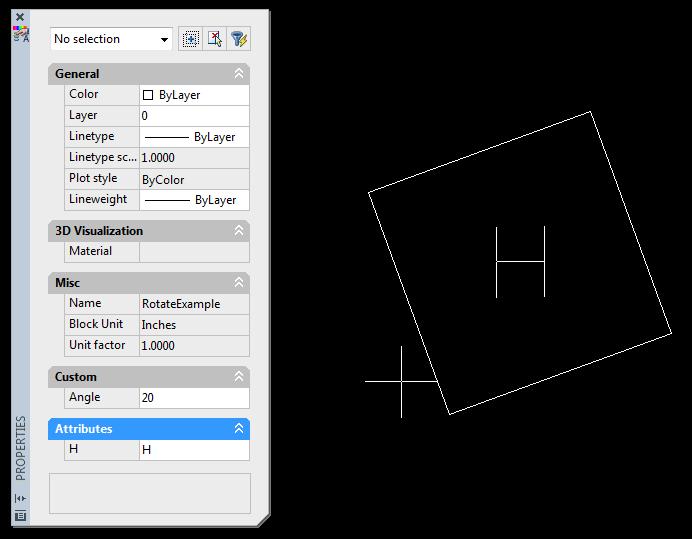Click the Name value RotateExample

194,304
